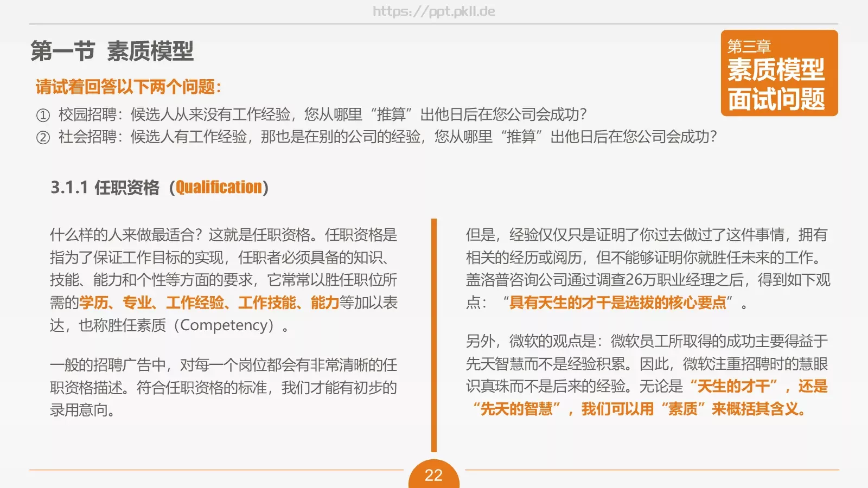Click the paragraph starting '什么样的人来做最适合?'
Viewport: 868px width, 488px height.
coord(224,280)
